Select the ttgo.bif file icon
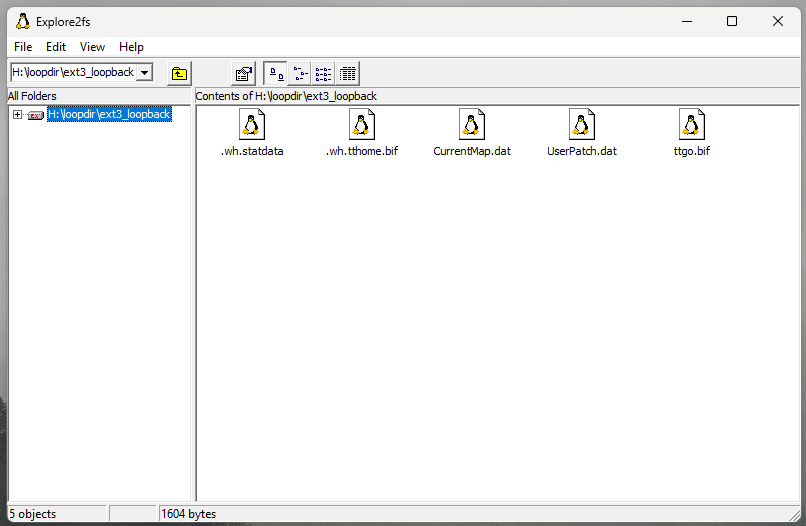 click(692, 124)
